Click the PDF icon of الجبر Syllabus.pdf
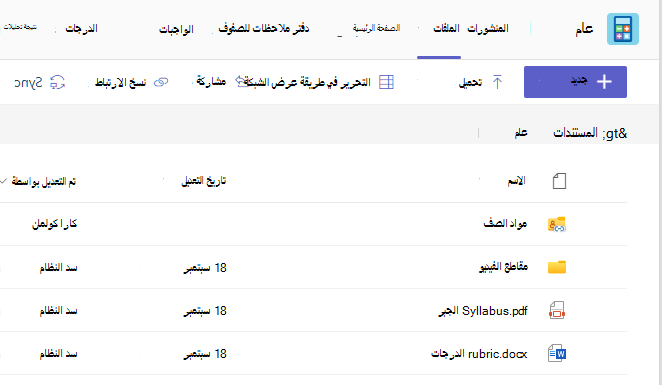The width and height of the screenshot is (662, 385). tap(557, 310)
